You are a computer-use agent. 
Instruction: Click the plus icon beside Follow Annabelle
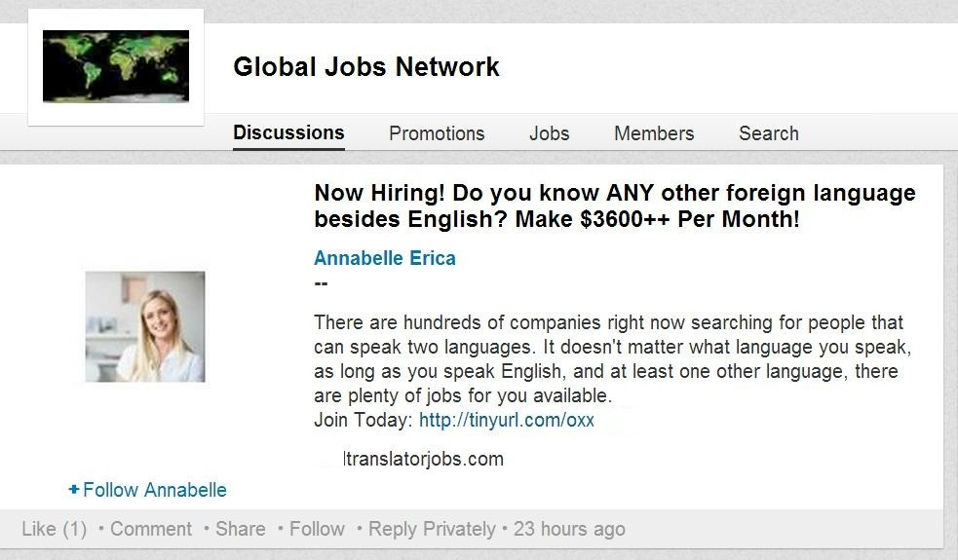74,490
